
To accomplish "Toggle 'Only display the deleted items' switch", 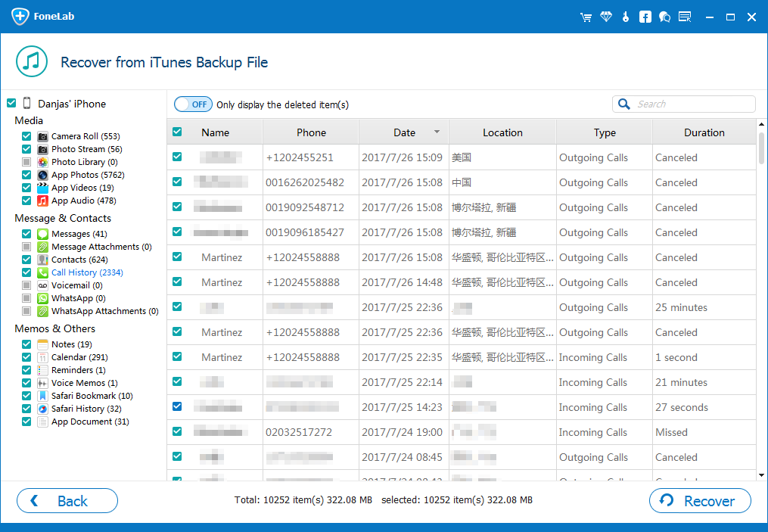I will click(193, 104).
